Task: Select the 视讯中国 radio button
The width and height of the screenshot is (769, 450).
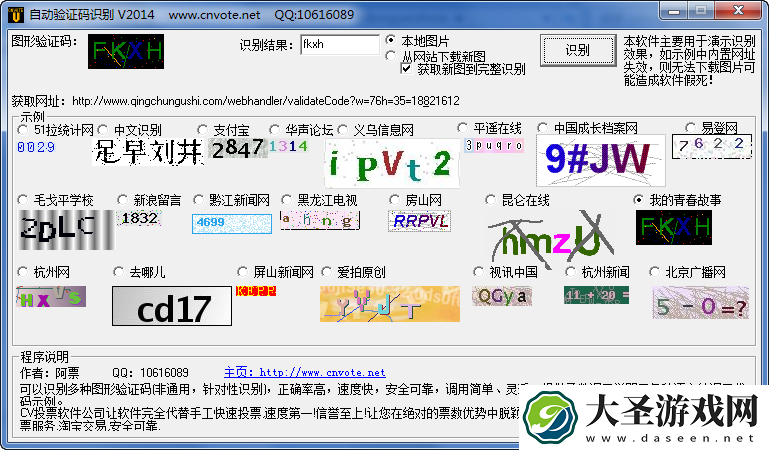Action: 479,272
